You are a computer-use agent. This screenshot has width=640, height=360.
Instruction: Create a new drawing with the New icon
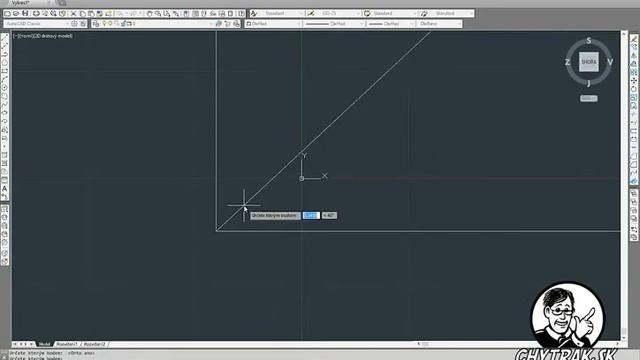pyautogui.click(x=7, y=13)
